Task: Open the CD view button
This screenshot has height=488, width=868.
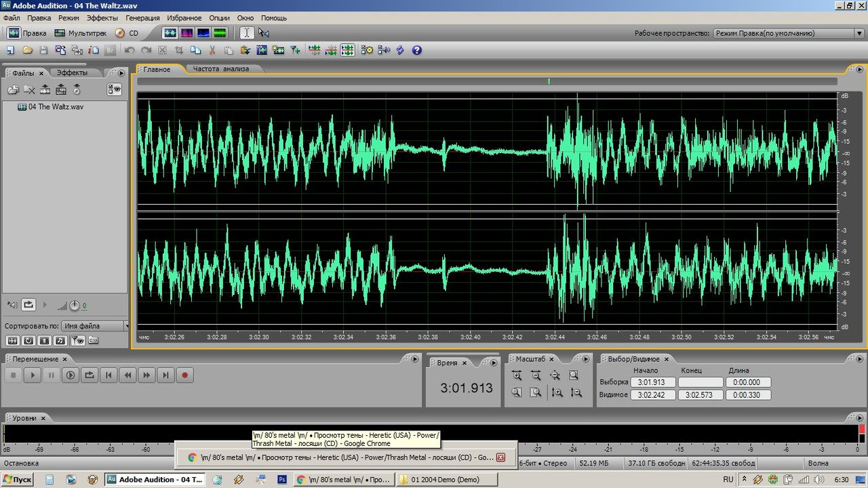Action: 127,33
